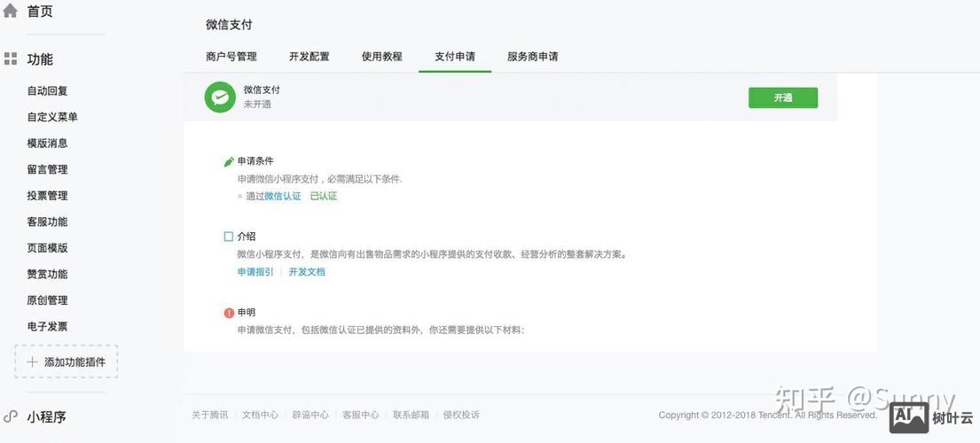
Task: Click the 未开通 status text
Action: pyautogui.click(x=257, y=105)
